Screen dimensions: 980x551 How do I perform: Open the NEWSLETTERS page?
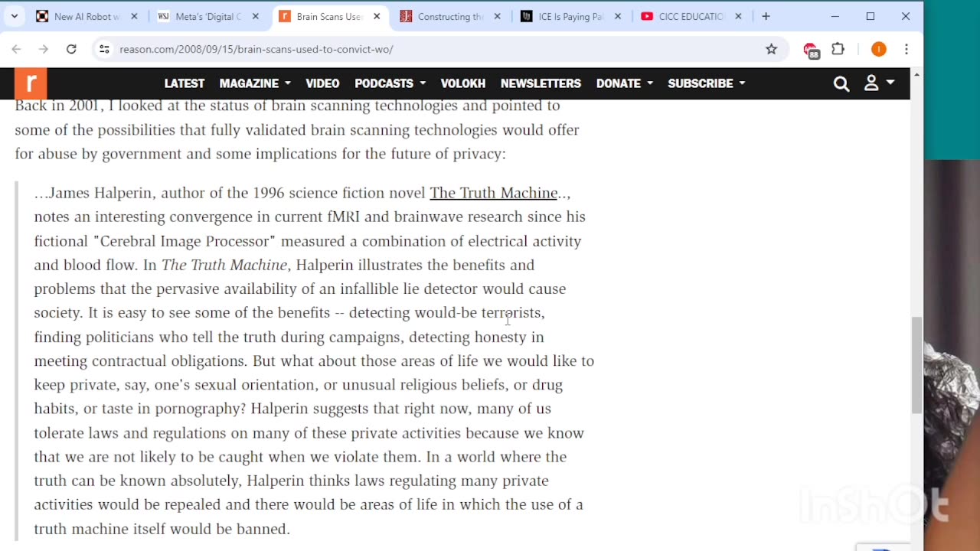[x=541, y=83]
